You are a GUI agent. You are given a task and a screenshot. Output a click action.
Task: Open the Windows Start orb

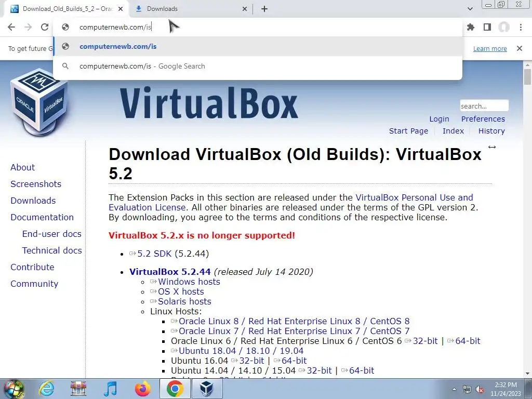click(14, 389)
